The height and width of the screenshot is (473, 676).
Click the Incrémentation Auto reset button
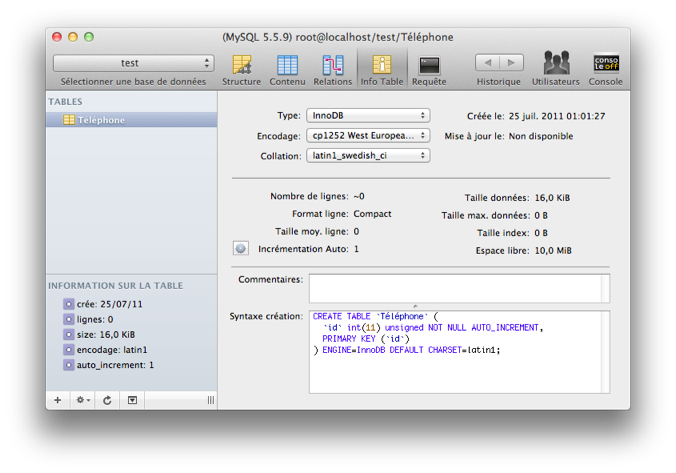pos(241,248)
